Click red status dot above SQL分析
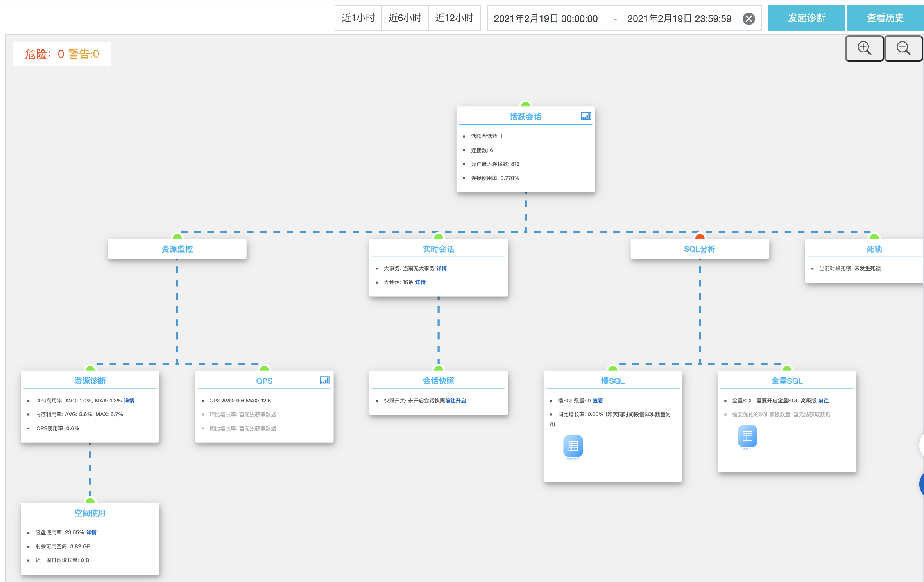The image size is (924, 582). [700, 236]
